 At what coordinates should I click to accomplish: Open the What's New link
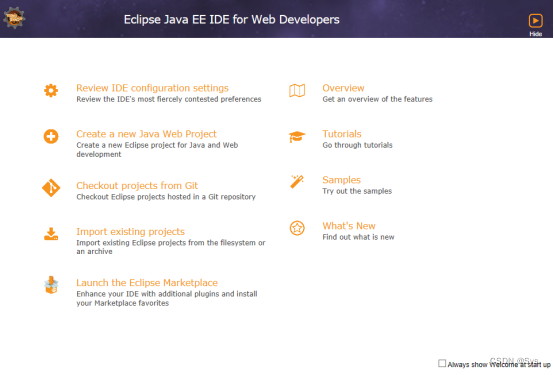coord(349,226)
